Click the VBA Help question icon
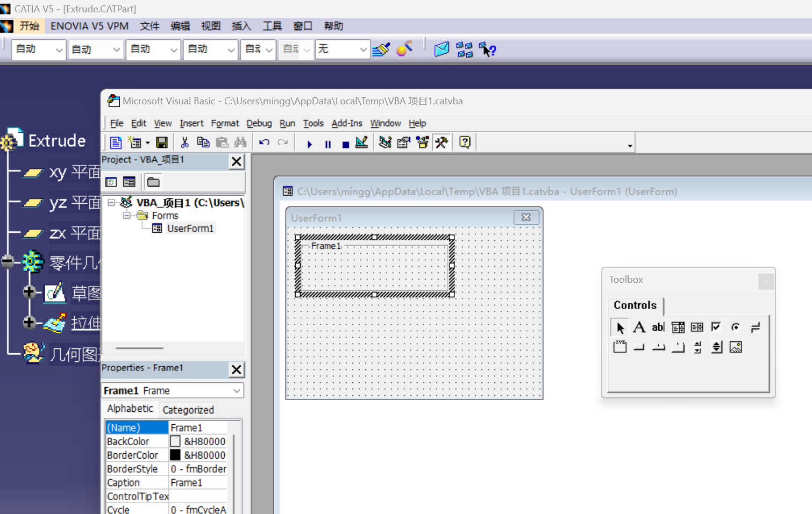Screen dimensions: 812x514 click(465, 142)
